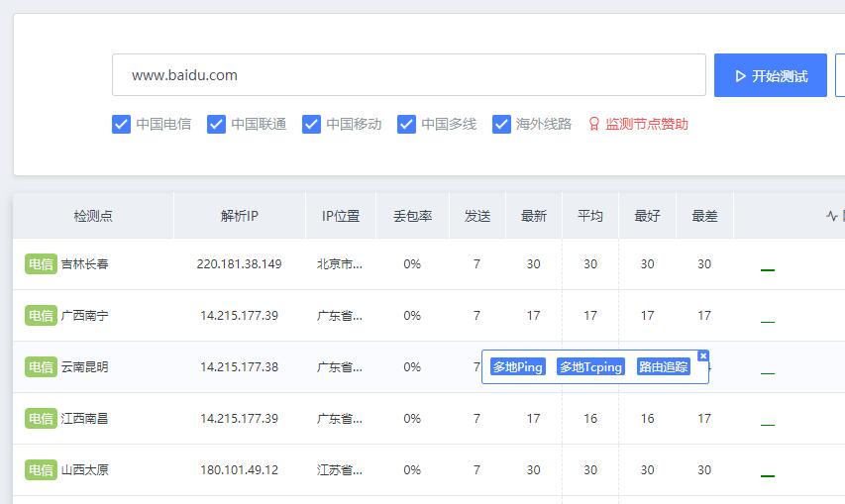The height and width of the screenshot is (504, 845).
Task: Click the 江苏省... location cell
Action: coord(340,469)
